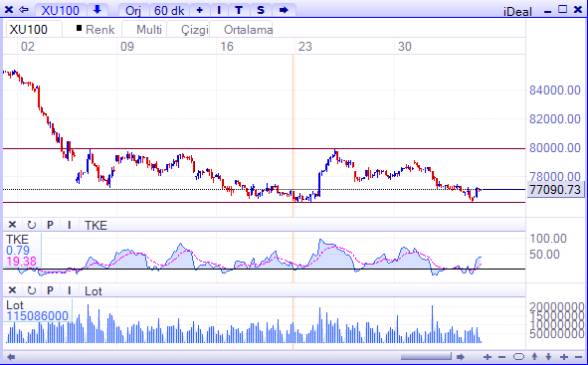
Task: Click the date label 23 on time axis
Action: pyautogui.click(x=304, y=47)
